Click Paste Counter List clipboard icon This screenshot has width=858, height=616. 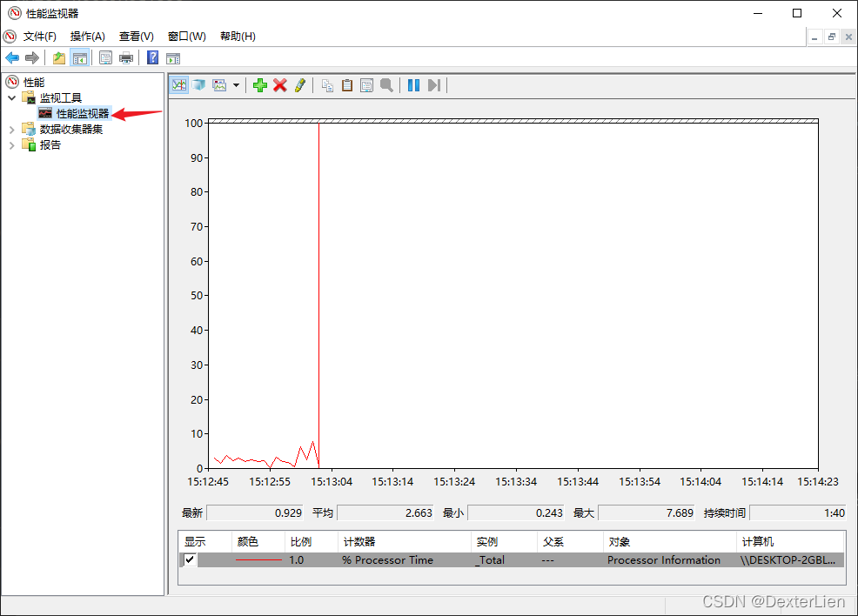(347, 84)
